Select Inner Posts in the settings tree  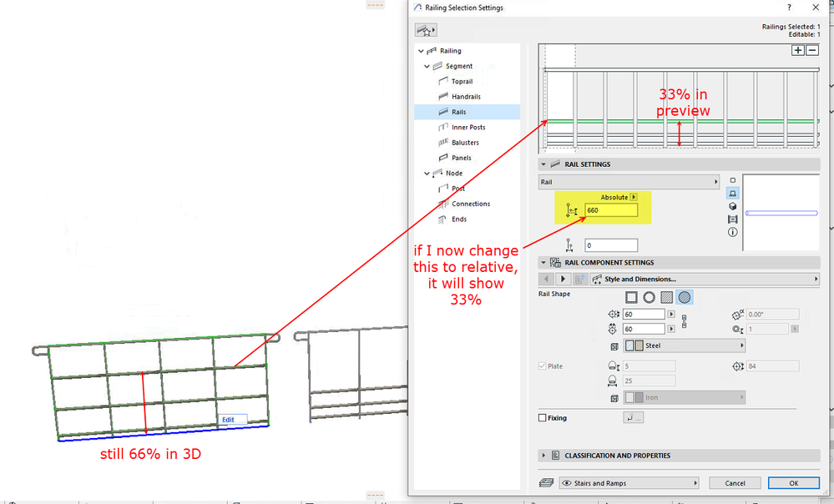468,128
